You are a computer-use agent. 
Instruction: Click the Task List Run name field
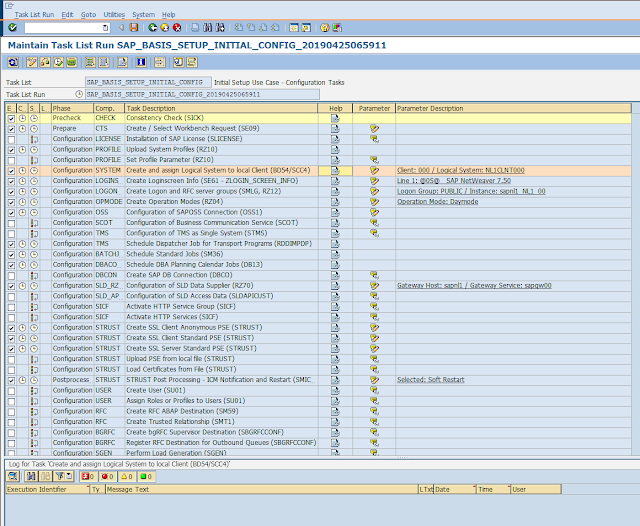pyautogui.click(x=202, y=94)
